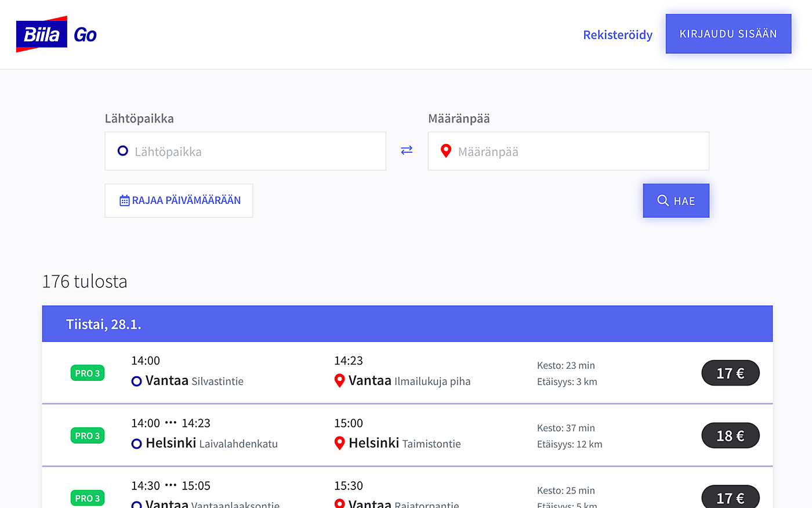Click Kesto: 37 min text
The width and height of the screenshot is (812, 508).
click(x=566, y=428)
